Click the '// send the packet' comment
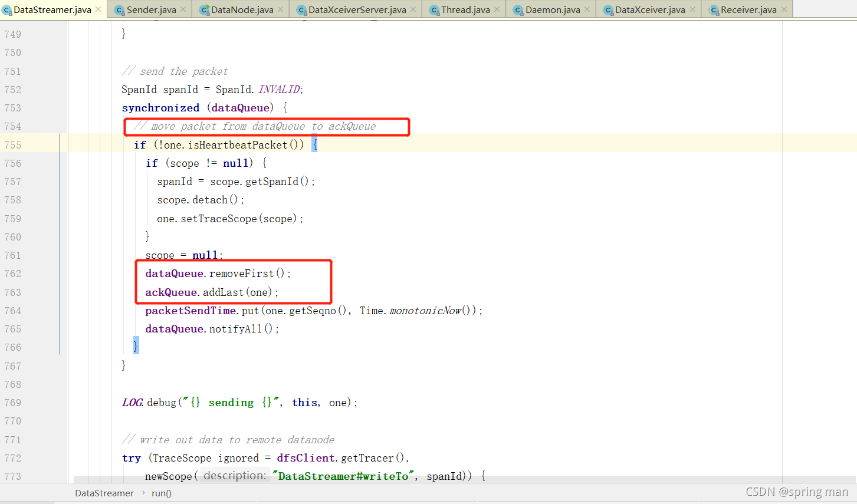This screenshot has height=504, width=857. 175,71
